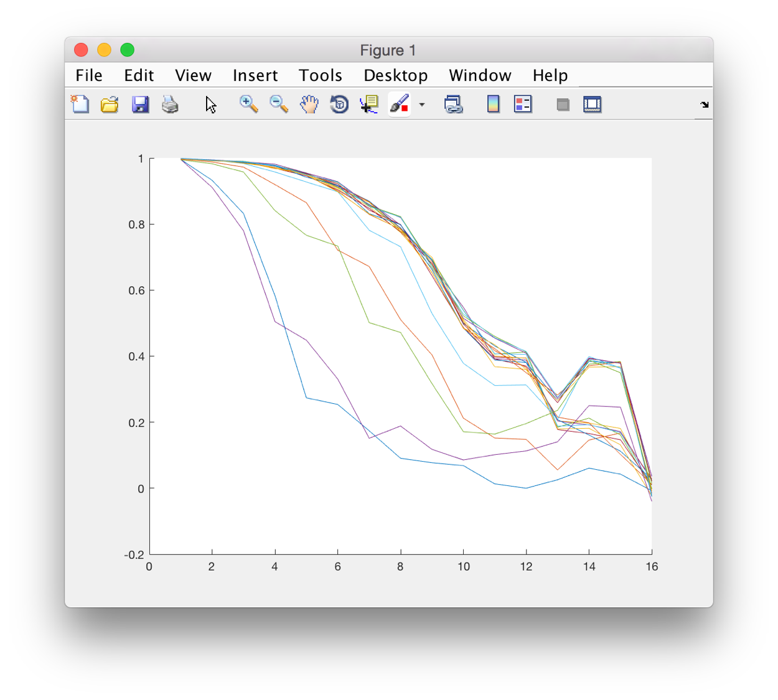Click the x-axis tick label 14
The image size is (778, 700).
589,567
